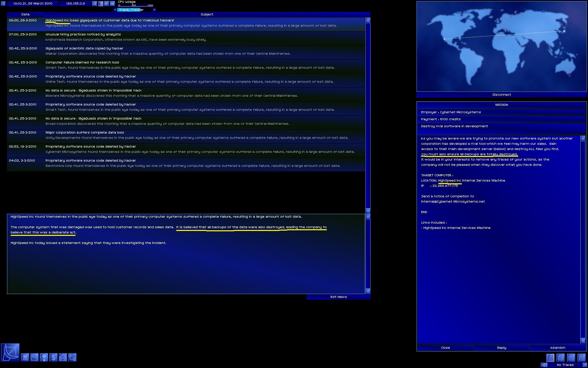Screen dimensions: 588x368
Task: Toggle the speaker sound icon
Action: point(544,365)
